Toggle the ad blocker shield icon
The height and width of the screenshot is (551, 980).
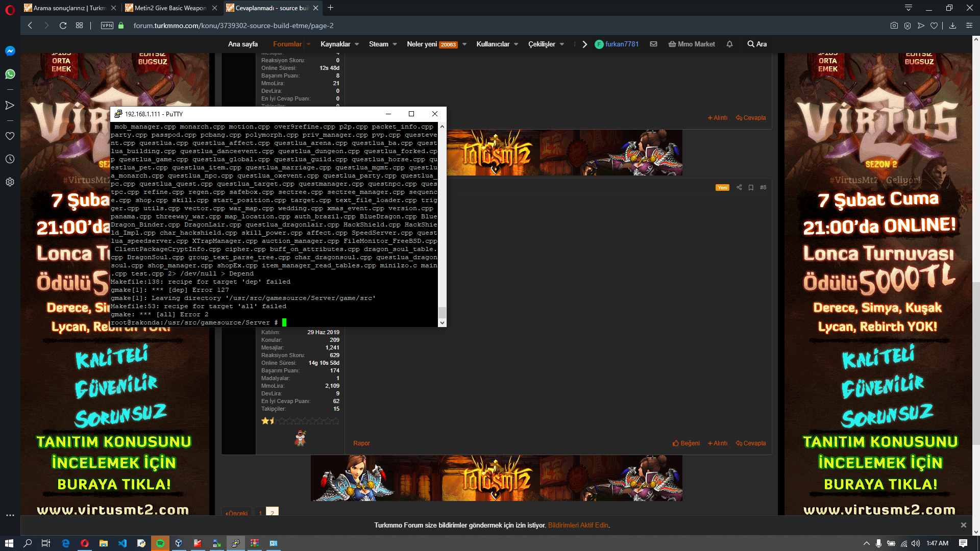908,26
